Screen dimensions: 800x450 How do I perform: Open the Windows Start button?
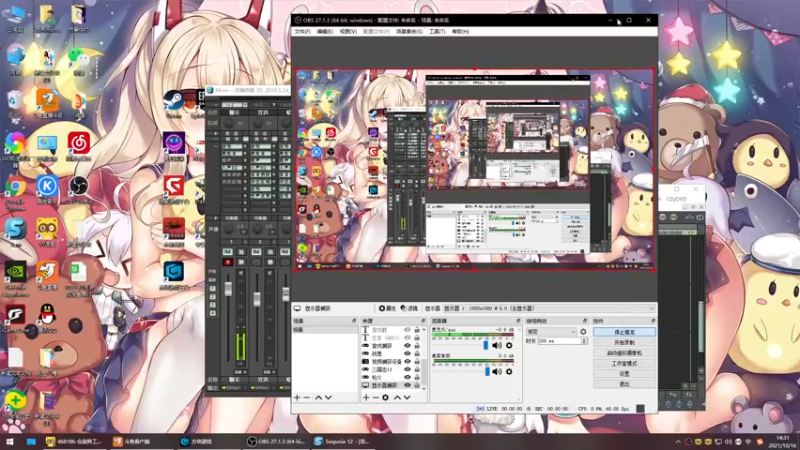pyautogui.click(x=9, y=441)
